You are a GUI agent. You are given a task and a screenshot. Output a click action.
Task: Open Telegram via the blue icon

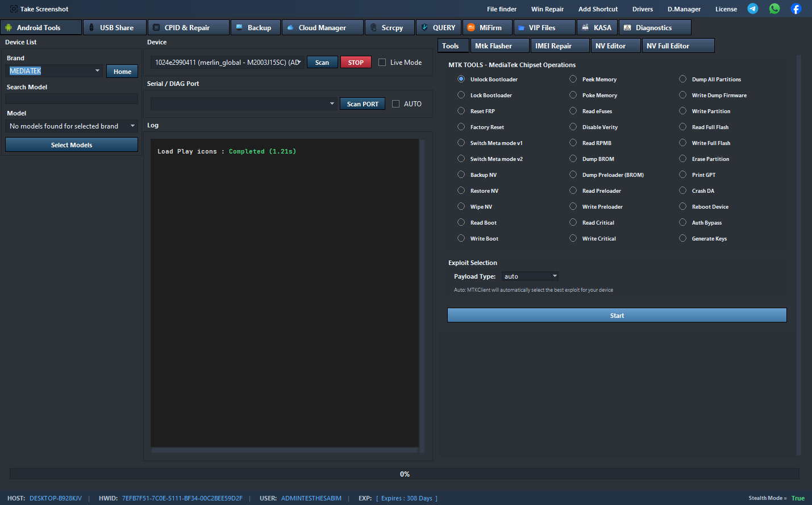coord(753,9)
